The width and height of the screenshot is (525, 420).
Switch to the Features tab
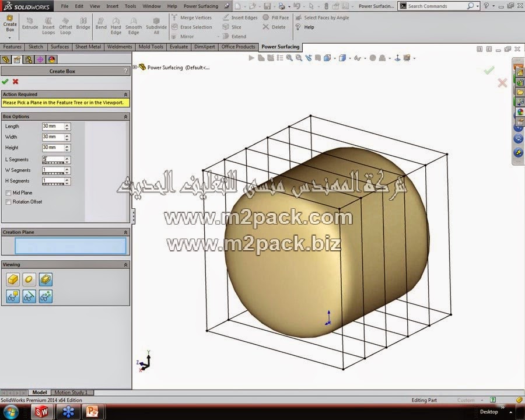12,47
